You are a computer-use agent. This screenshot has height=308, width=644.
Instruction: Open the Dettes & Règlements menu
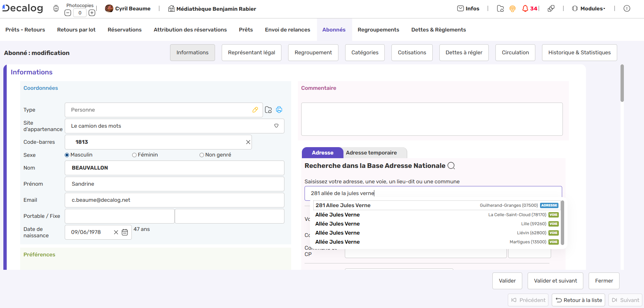pyautogui.click(x=438, y=30)
